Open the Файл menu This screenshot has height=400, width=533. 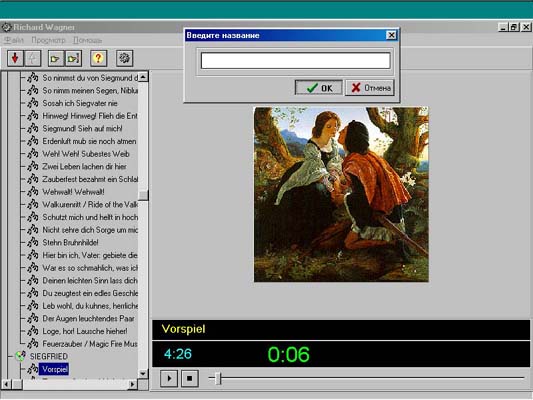click(14, 40)
